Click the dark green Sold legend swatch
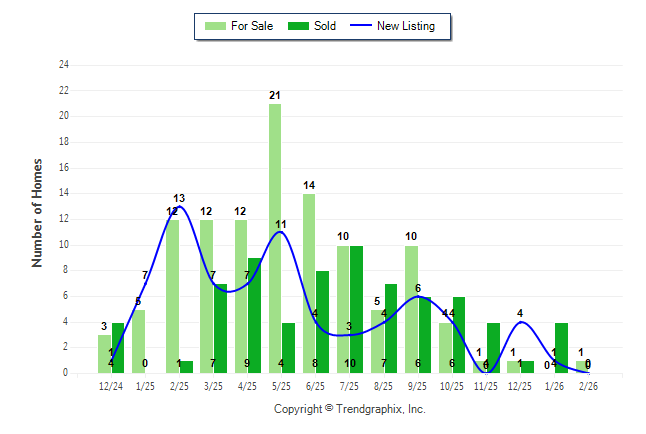This screenshot has height=434, width=646. (x=299, y=26)
